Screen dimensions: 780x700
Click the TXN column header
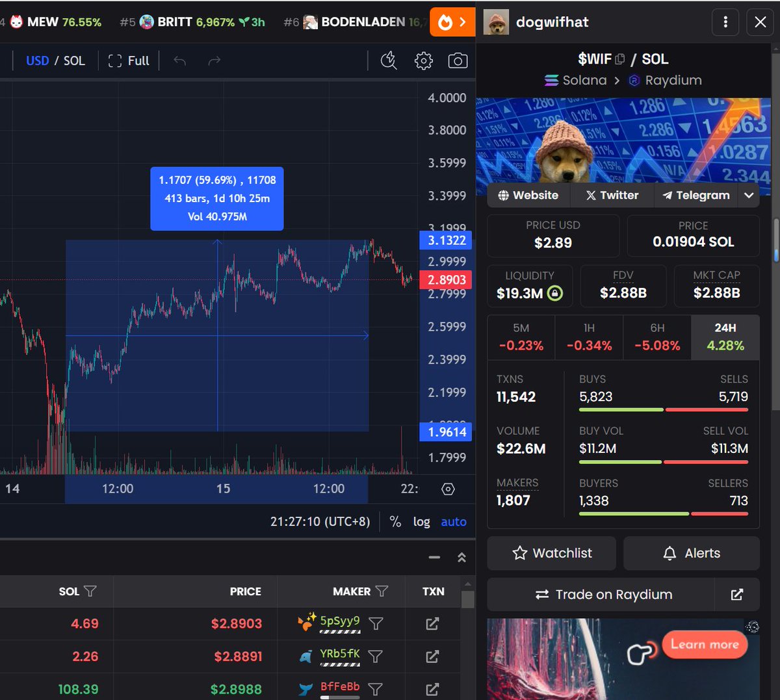click(x=434, y=591)
